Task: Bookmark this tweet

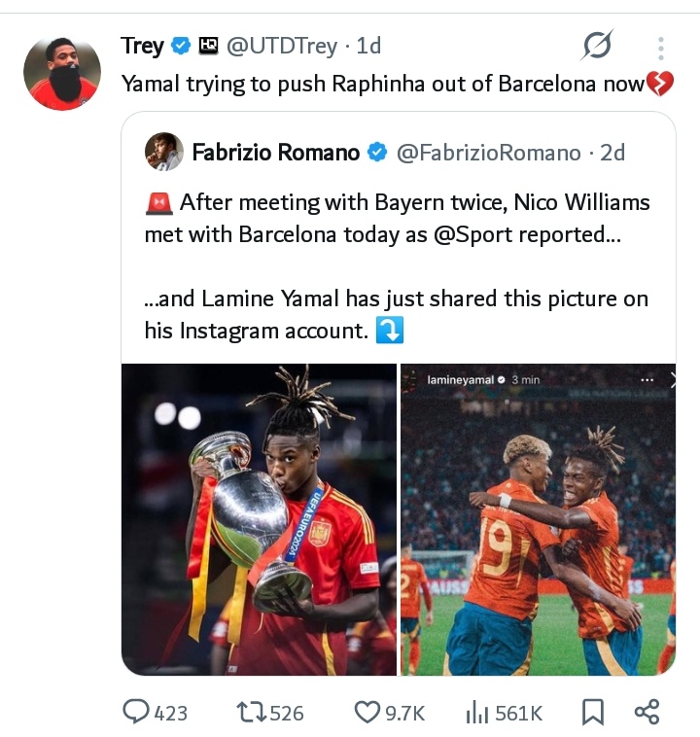Action: pyautogui.click(x=593, y=712)
